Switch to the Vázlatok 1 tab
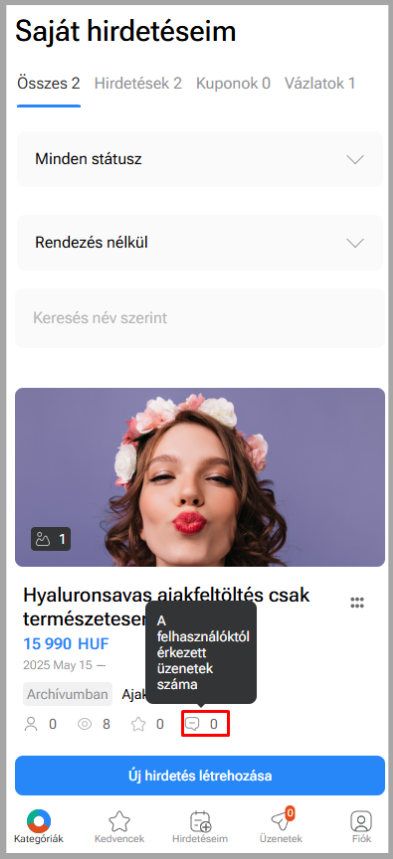The image size is (393, 859). tap(320, 83)
